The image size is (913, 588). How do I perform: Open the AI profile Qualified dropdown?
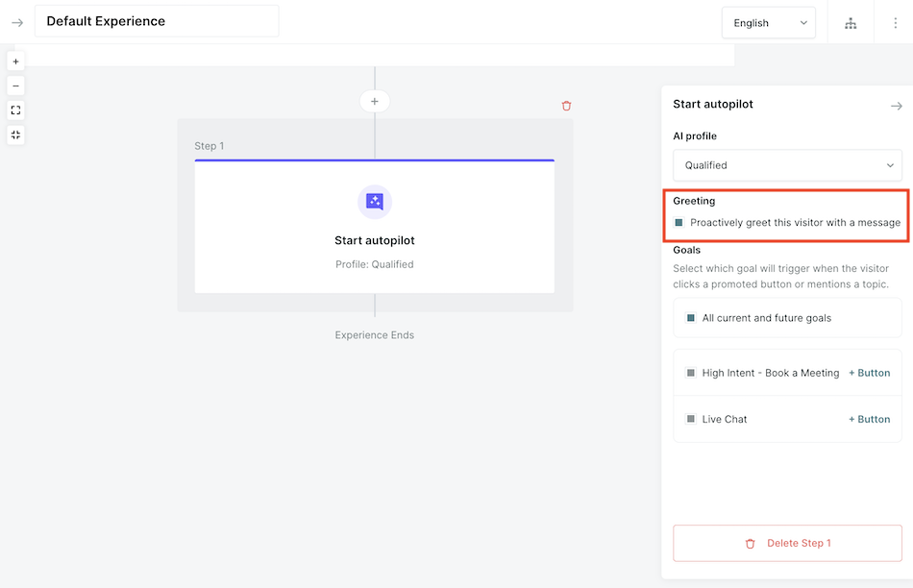(787, 165)
